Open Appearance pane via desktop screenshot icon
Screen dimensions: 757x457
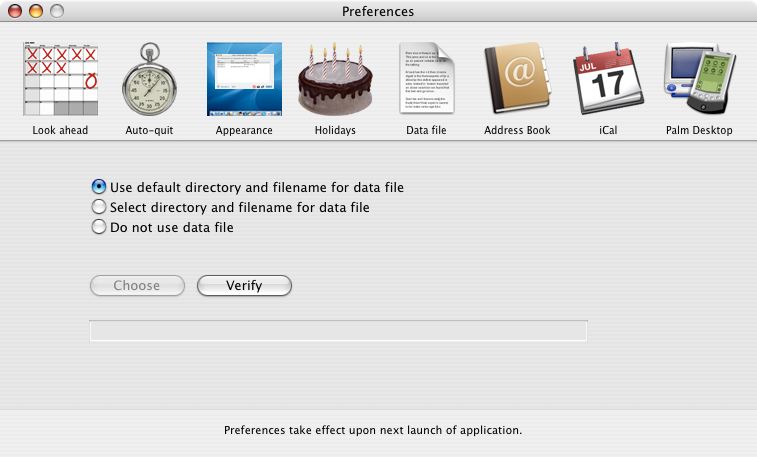point(244,80)
